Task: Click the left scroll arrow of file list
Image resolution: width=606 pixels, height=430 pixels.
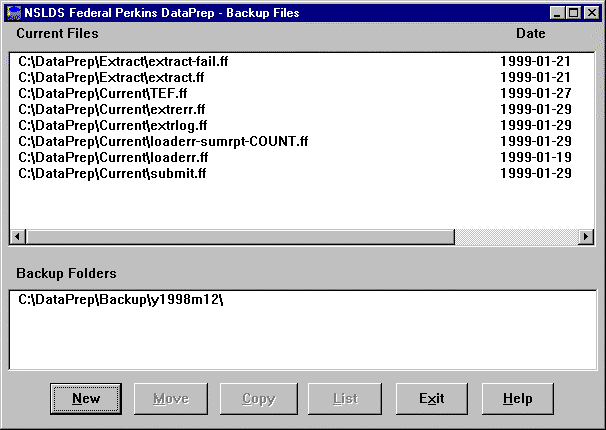Action: [18, 236]
